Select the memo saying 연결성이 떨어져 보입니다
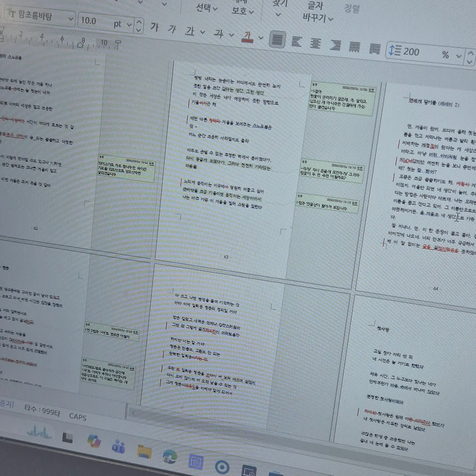The width and height of the screenshot is (476, 476). 327,203
